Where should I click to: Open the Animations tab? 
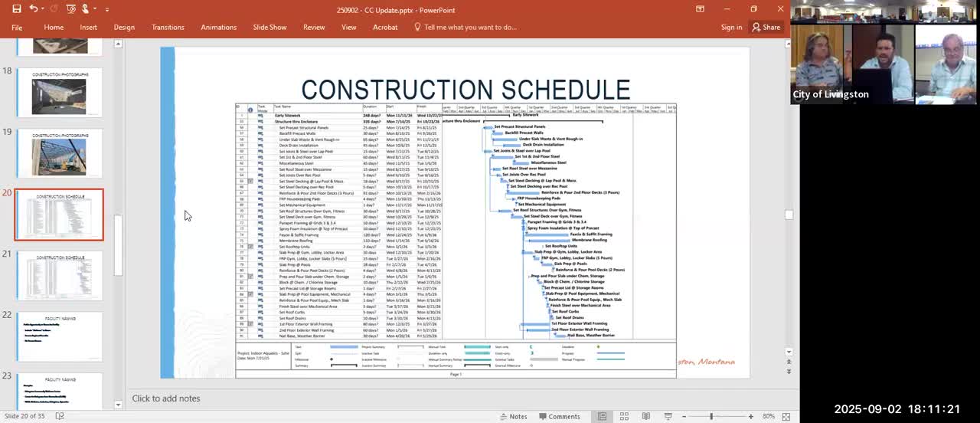point(219,27)
